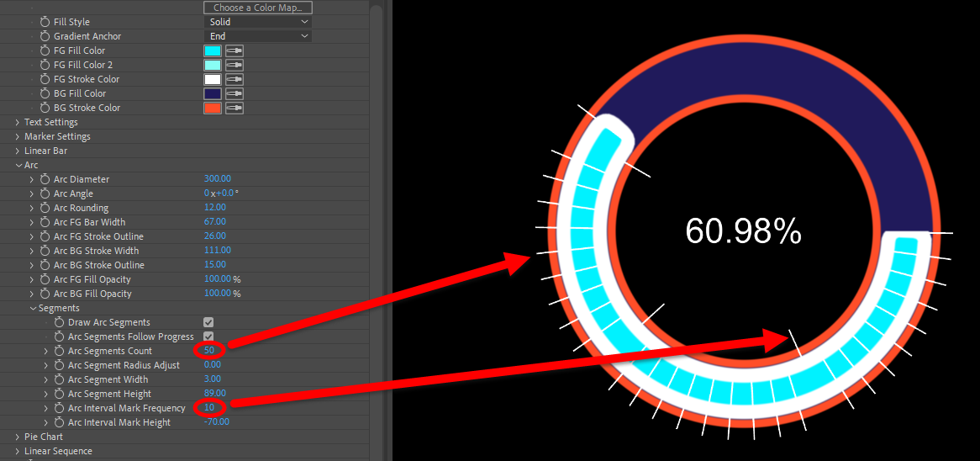Click Arc FG Bar Width value 67.00
Viewport: 980px width, 461px height.
215,222
